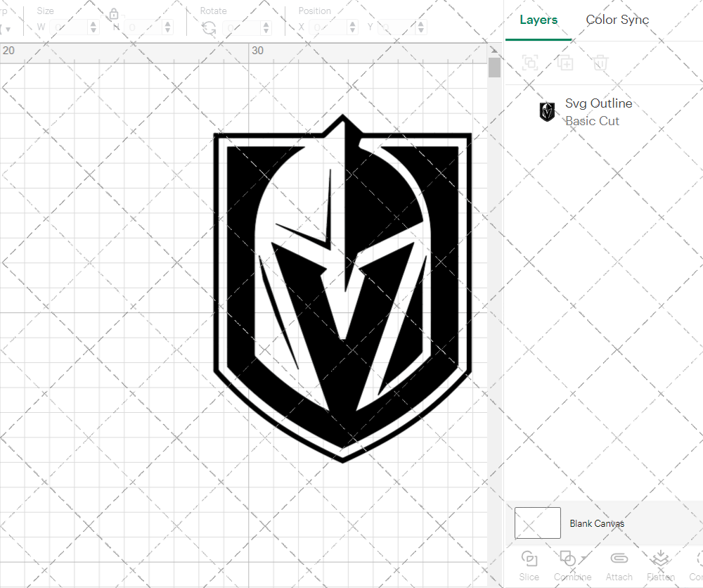
Task: Click the Rotate icon in the toolbar
Action: click(x=209, y=26)
